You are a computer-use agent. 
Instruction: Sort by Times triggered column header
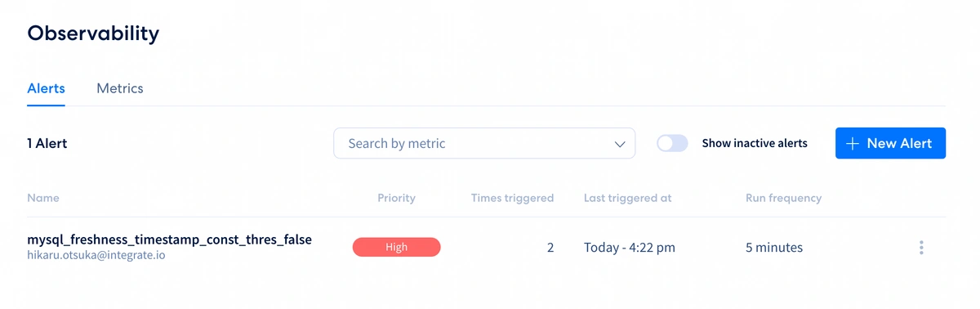[x=512, y=198]
